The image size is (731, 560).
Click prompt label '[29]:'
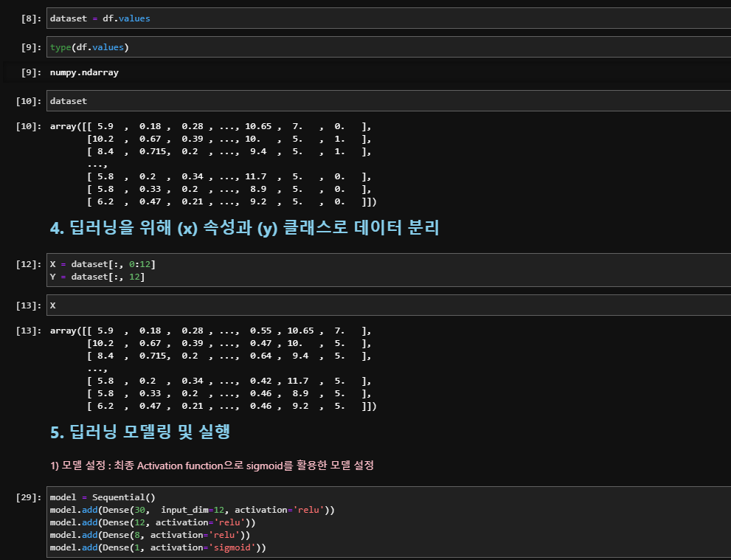coord(29,497)
